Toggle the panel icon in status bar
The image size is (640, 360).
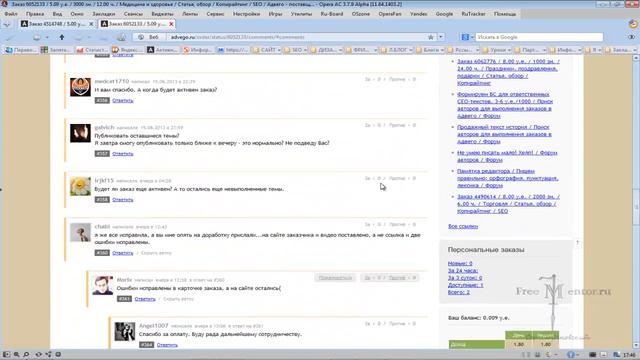pyautogui.click(x=6, y=355)
